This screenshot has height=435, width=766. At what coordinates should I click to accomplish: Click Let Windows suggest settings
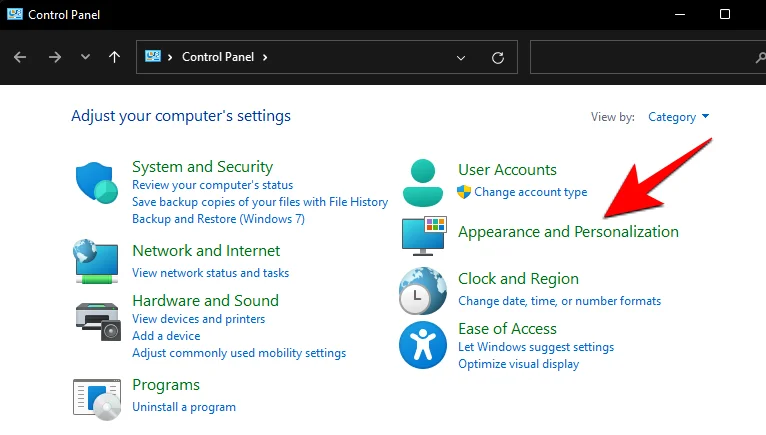(x=536, y=347)
